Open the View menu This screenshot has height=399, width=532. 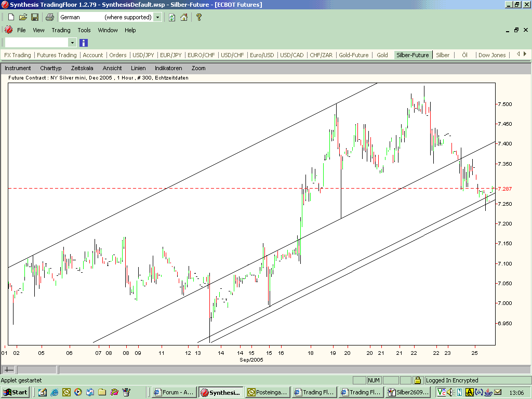tap(38, 30)
